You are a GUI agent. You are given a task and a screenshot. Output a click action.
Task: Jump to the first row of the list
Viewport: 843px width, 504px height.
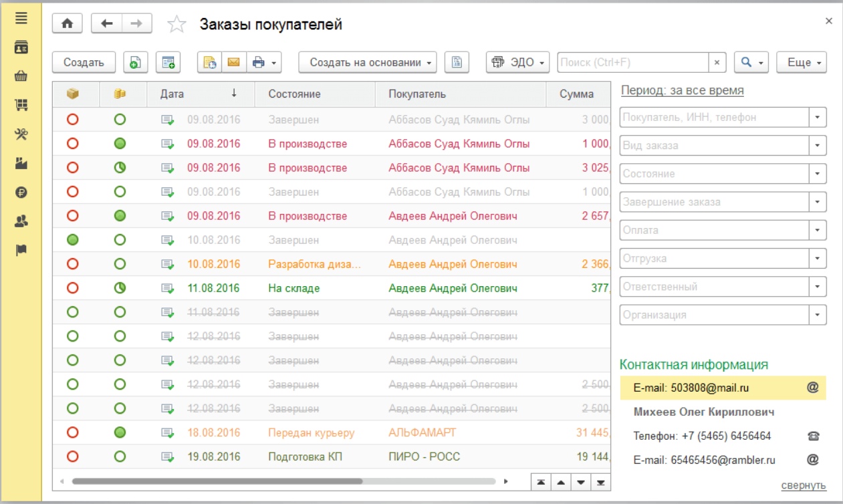click(540, 483)
